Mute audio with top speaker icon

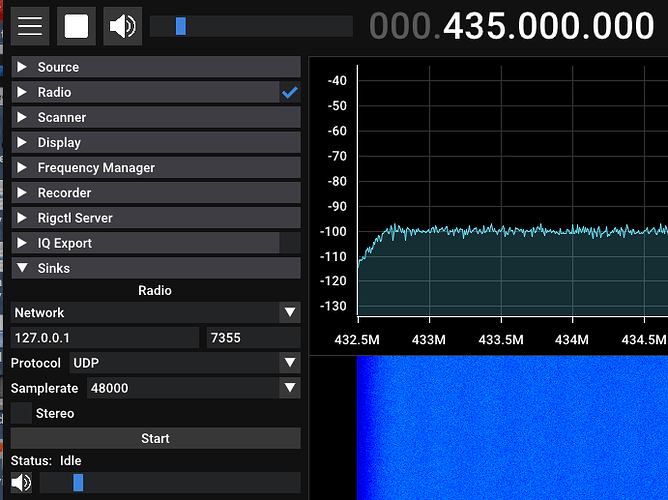pyautogui.click(x=123, y=25)
